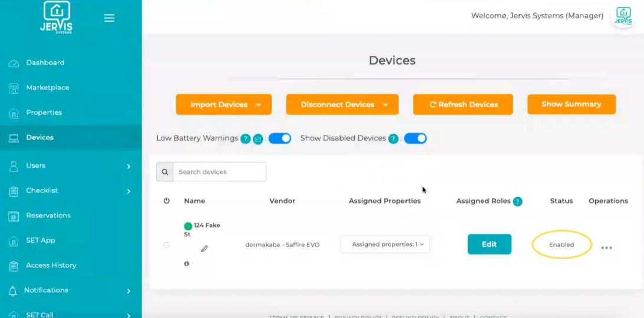Open the Import Devices dropdown
This screenshot has height=318, width=644.
[x=224, y=105]
